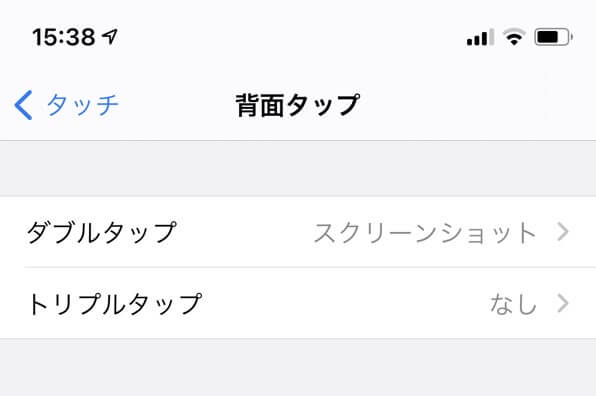This screenshot has height=396, width=596.
Task: Click the 15:38 clock in status bar
Action: point(63,37)
